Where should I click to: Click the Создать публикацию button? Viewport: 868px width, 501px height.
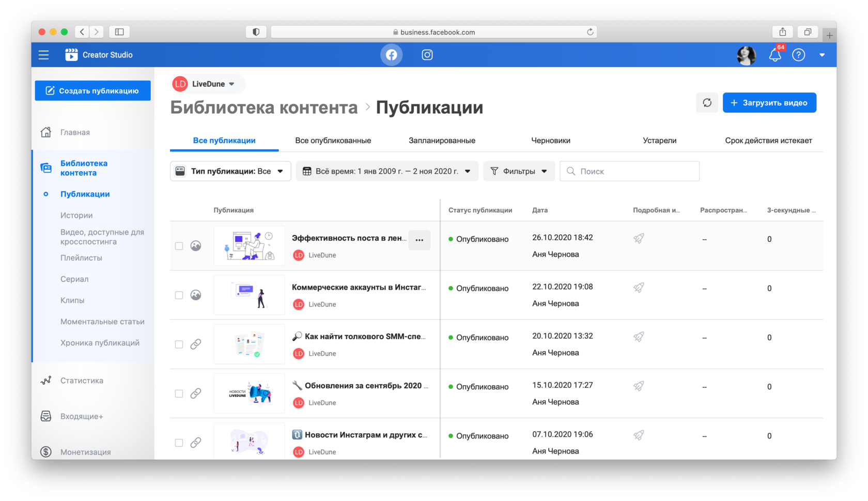(x=93, y=90)
